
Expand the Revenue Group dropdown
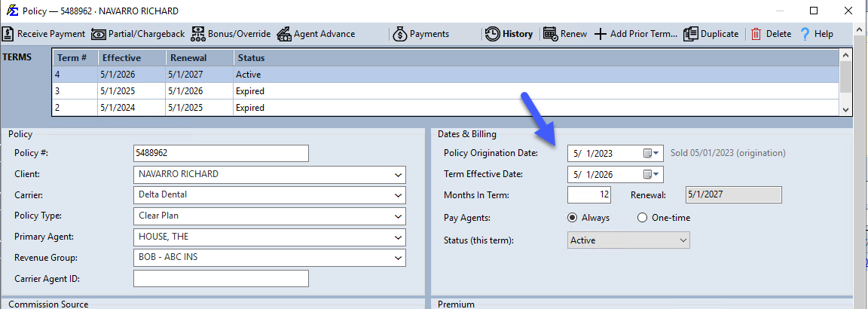398,258
